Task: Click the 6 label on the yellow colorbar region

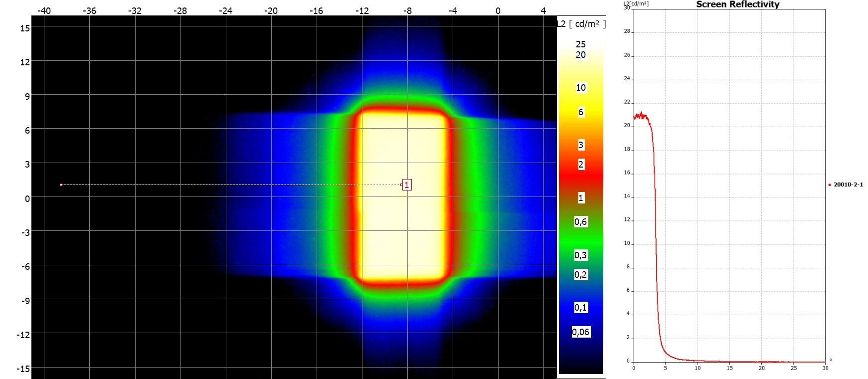Action: click(x=581, y=113)
